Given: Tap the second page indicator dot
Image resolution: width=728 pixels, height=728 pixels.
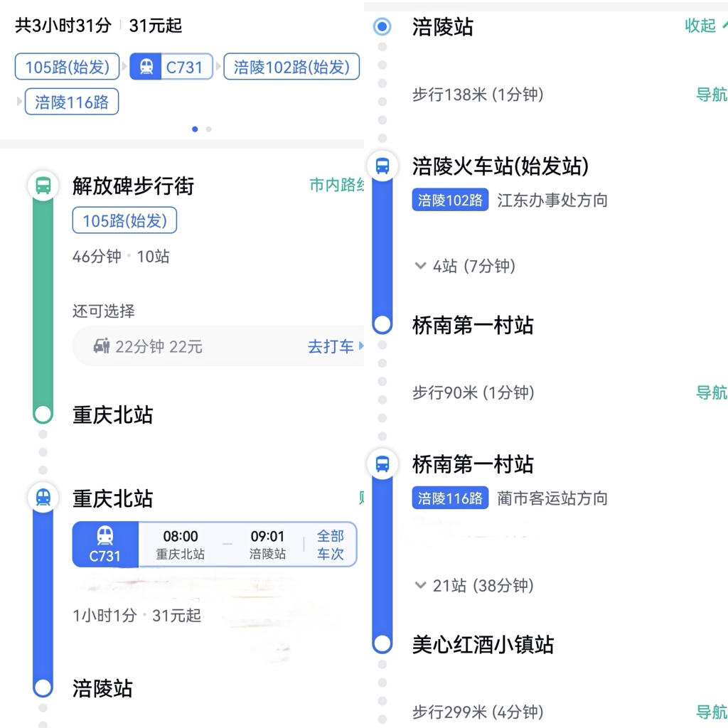Looking at the screenshot, I should point(208,129).
